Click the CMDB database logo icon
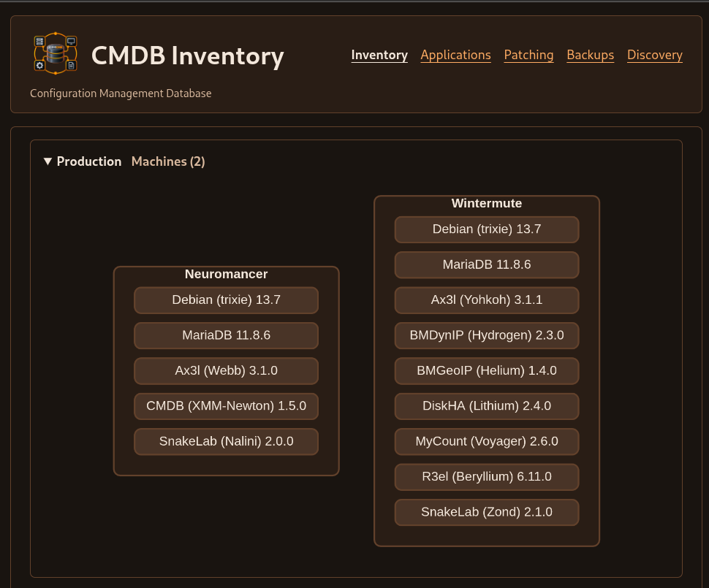709x588 pixels. [56, 53]
